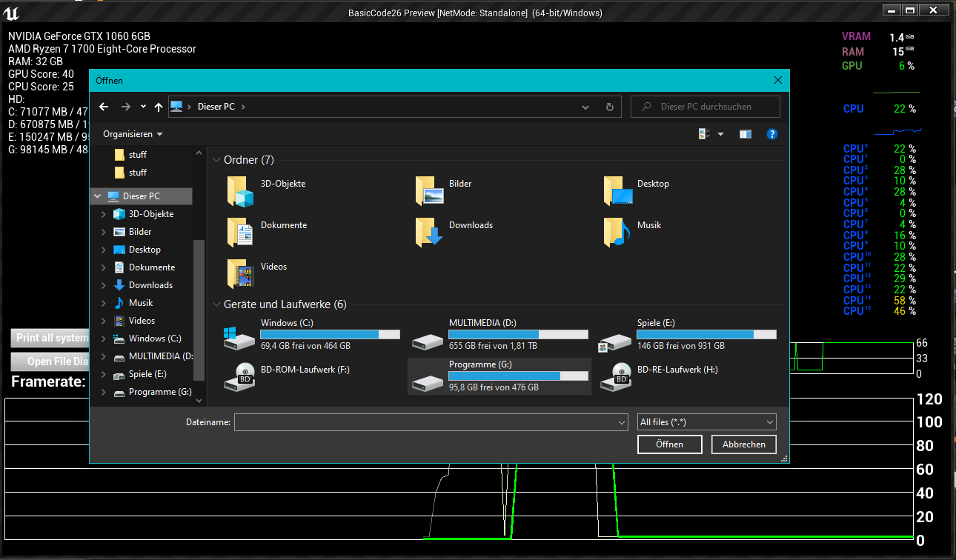Select the MULTIMEDIA (D:) drive icon
956x560 pixels.
point(428,340)
